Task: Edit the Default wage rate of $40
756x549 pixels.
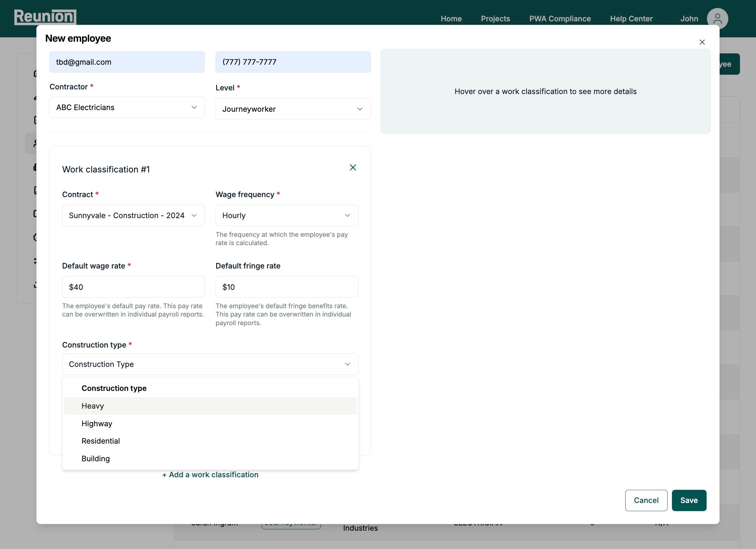Action: [x=133, y=287]
